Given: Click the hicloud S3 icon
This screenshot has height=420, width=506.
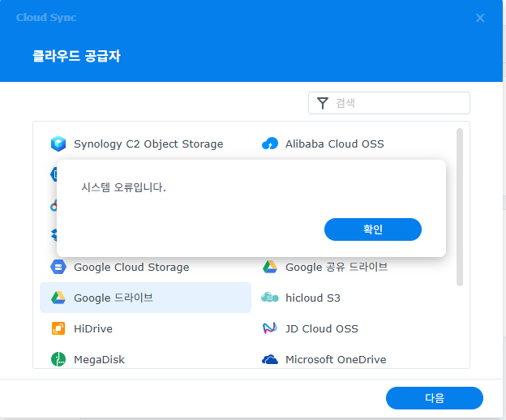Looking at the screenshot, I should 270,298.
